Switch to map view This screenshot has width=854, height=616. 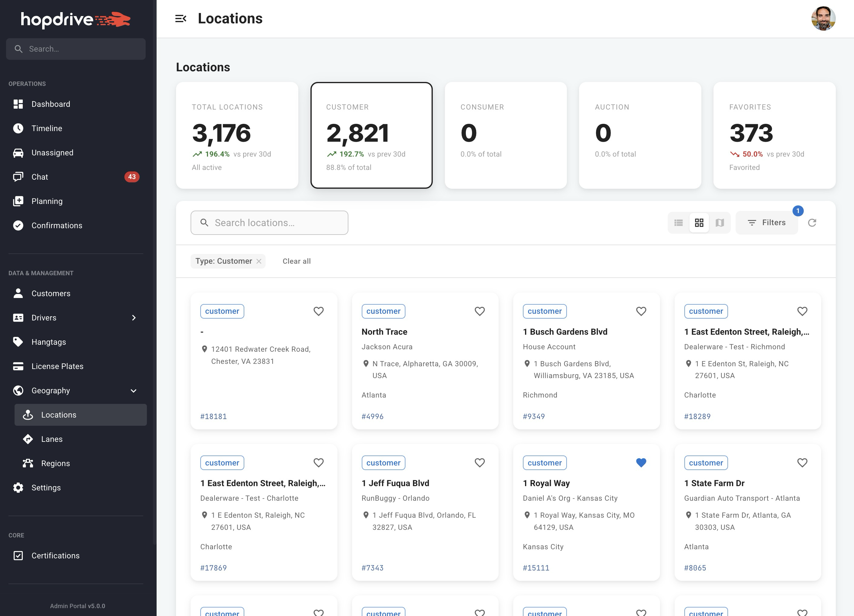(720, 223)
